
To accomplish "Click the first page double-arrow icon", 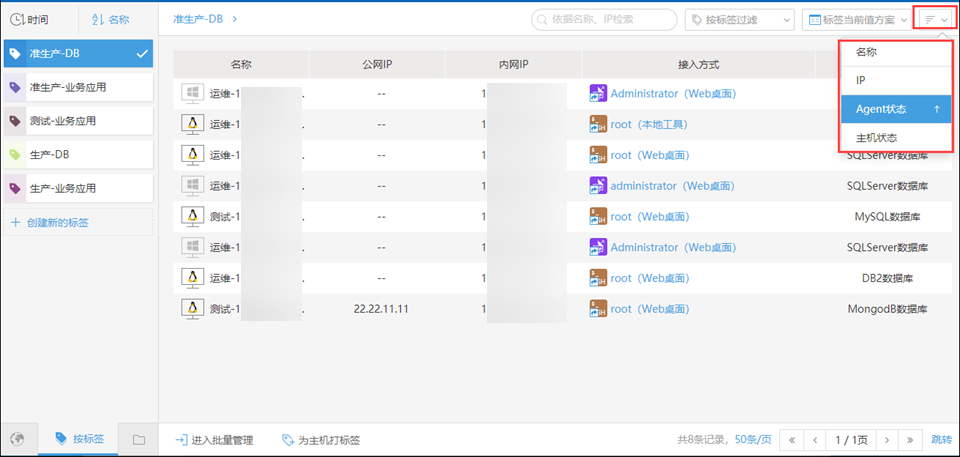I will 792,439.
